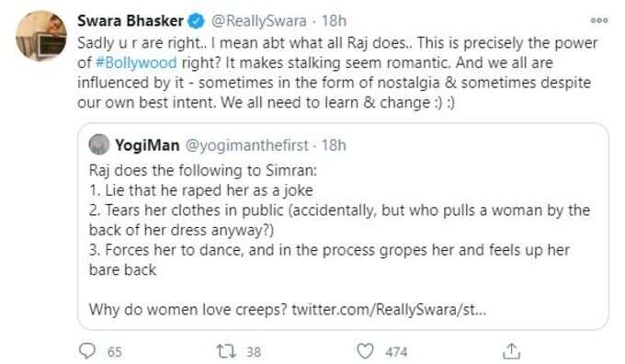Screen dimensions: 625x364
Task: Click the 474 likes count
Action: click(x=396, y=352)
